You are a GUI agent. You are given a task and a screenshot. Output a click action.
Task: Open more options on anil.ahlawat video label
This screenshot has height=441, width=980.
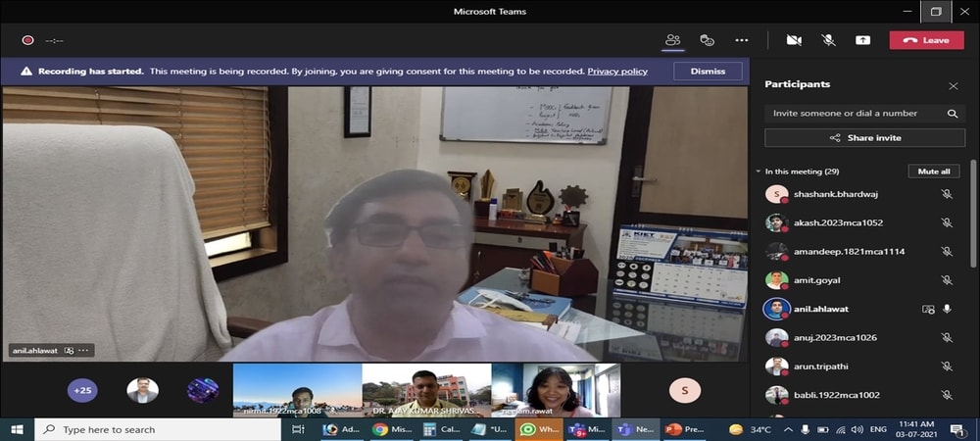click(84, 350)
